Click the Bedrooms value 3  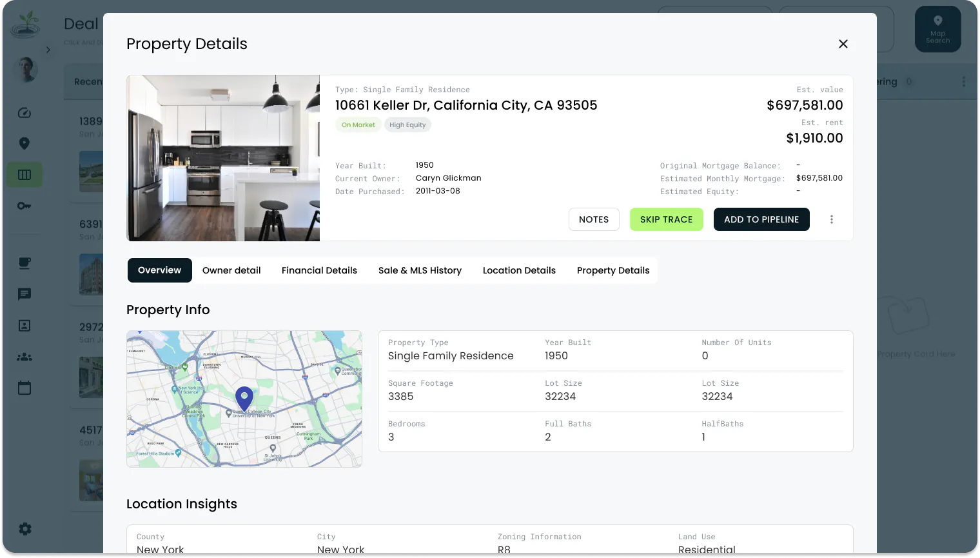[391, 437]
